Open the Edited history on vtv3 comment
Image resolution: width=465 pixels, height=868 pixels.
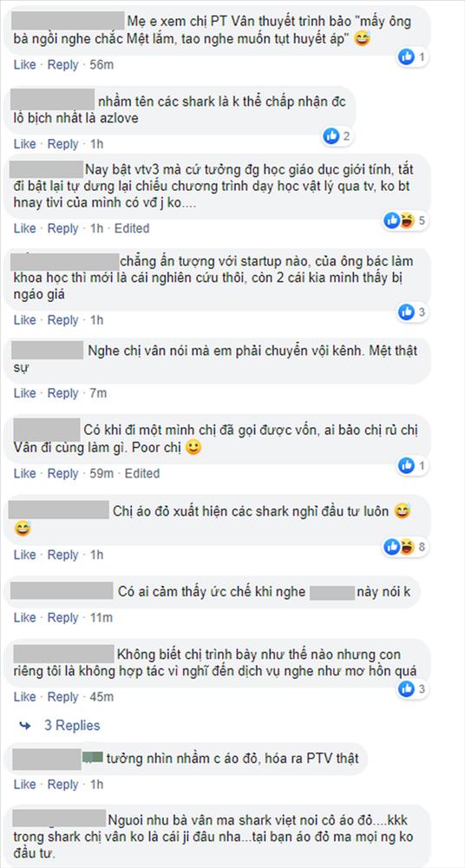pos(132,228)
